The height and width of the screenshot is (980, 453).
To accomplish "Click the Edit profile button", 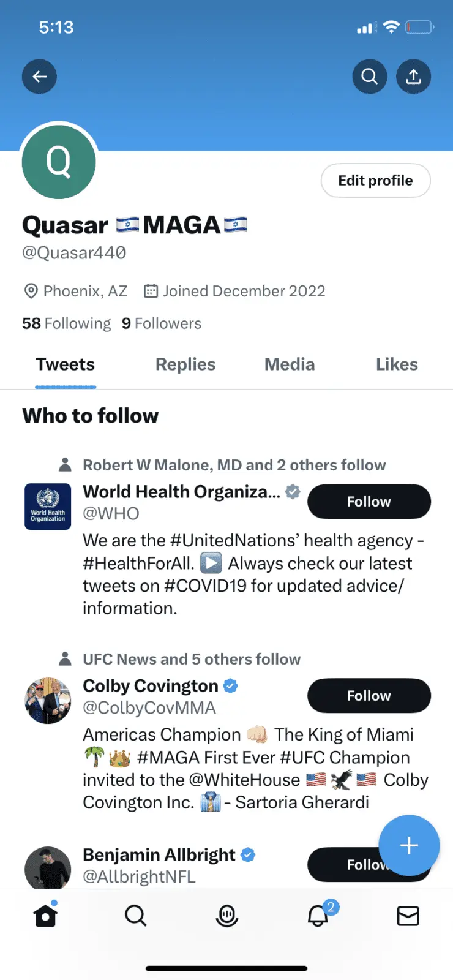I will click(375, 181).
